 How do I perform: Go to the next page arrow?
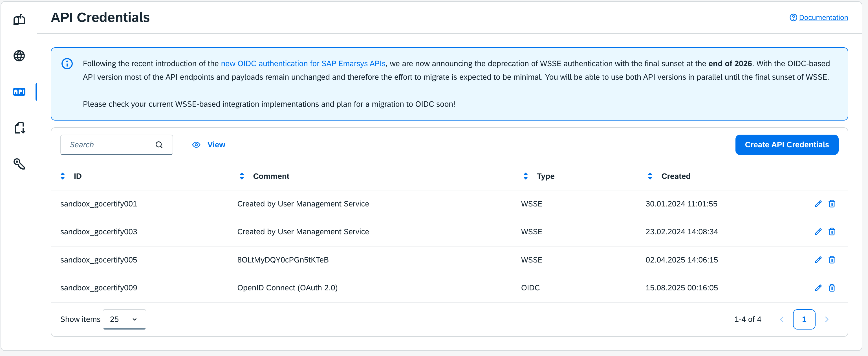point(826,319)
